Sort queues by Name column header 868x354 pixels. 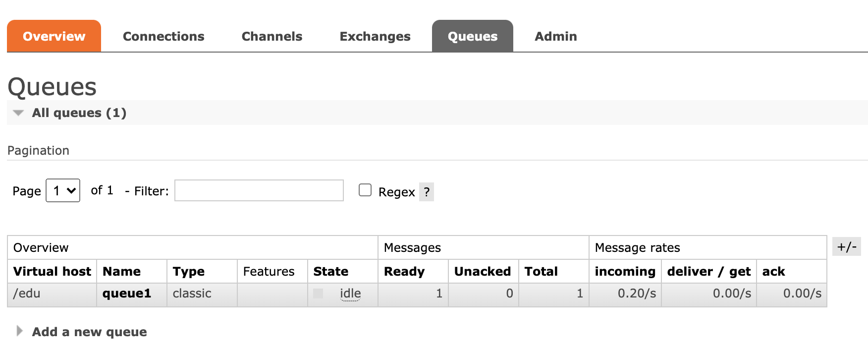pos(121,271)
